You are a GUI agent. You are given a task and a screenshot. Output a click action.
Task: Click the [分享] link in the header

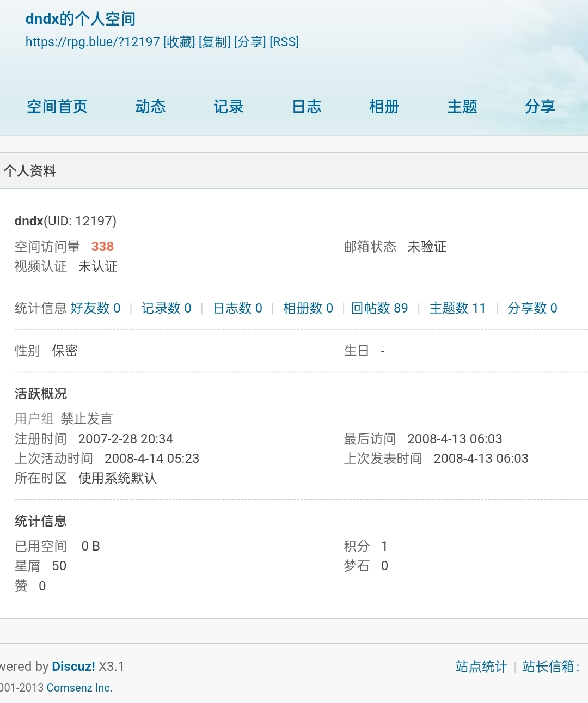(250, 42)
